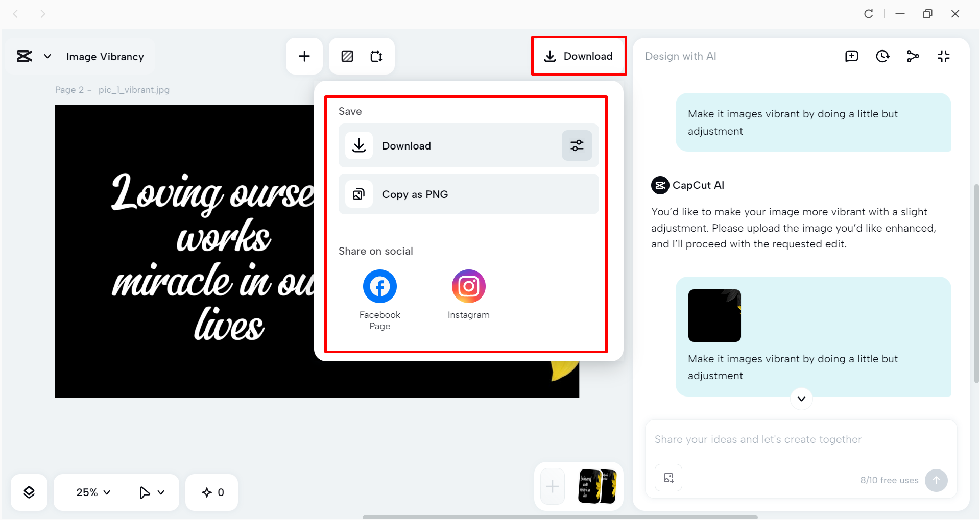This screenshot has width=980, height=520.
Task: Jump to latest chat message arrow
Action: 801,399
